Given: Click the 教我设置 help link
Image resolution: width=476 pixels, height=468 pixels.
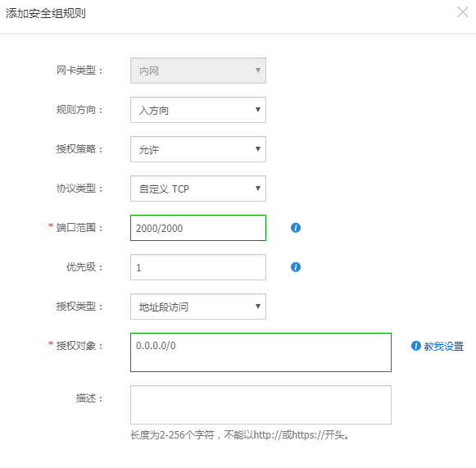Looking at the screenshot, I should (x=443, y=346).
